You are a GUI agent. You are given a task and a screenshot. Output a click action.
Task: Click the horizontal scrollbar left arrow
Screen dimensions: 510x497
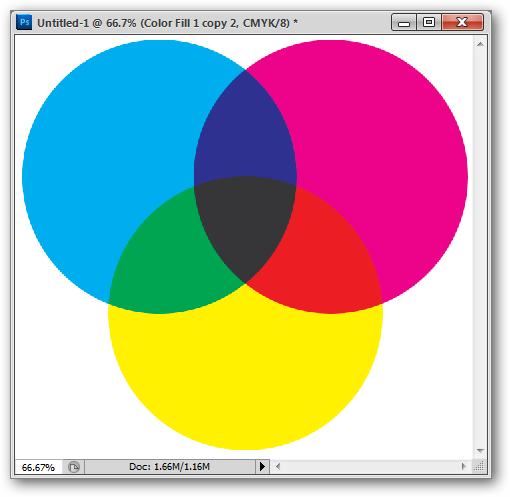(x=278, y=466)
